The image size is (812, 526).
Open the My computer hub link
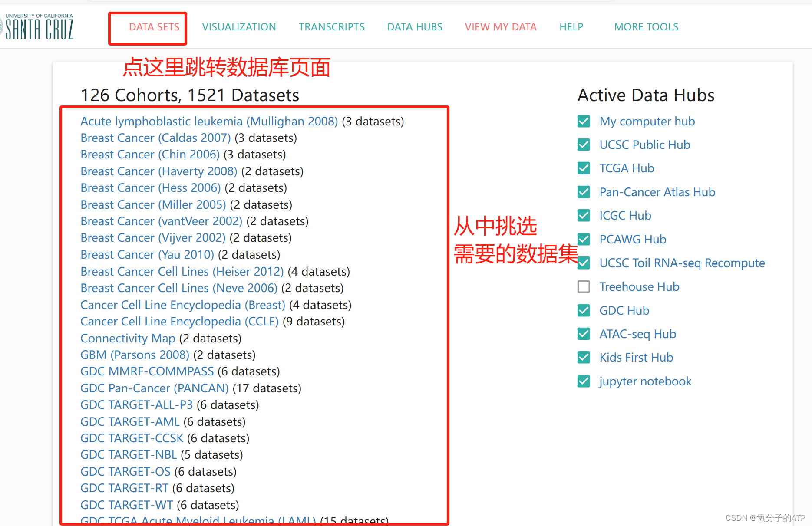click(647, 122)
